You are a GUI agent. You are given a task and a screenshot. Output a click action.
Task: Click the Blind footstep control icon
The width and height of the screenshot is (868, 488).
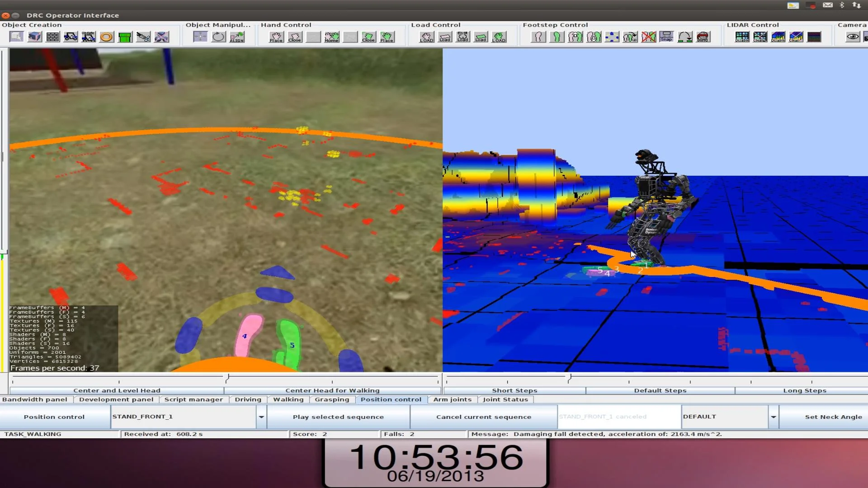[x=703, y=37]
